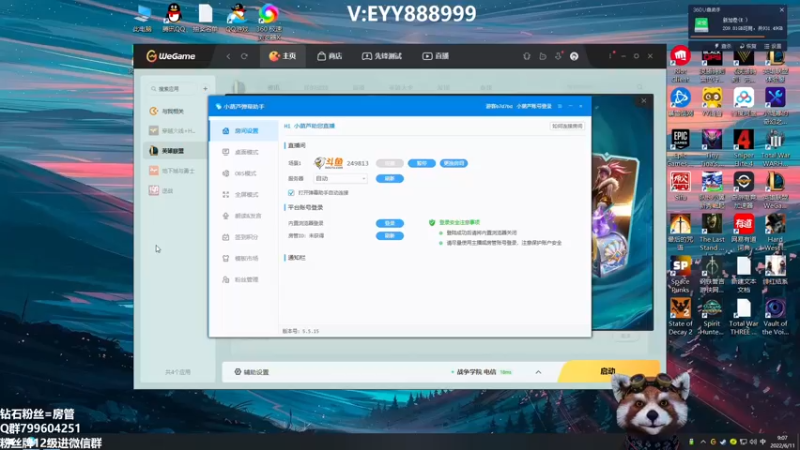Close the 360 USB assistant popup

pyautogui.click(x=782, y=10)
